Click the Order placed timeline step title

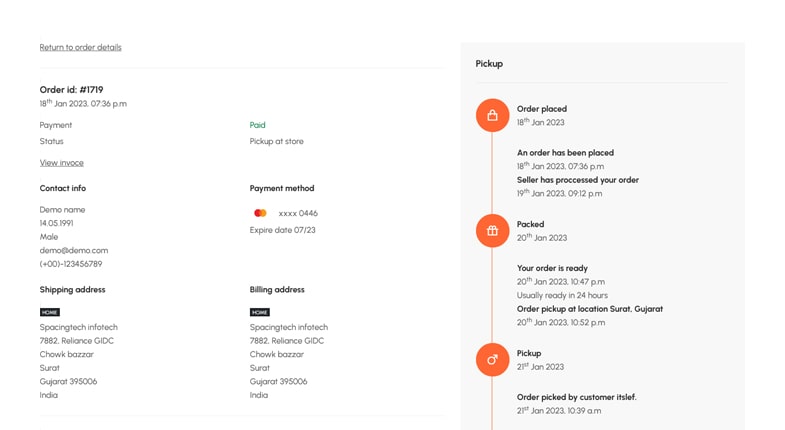542,109
